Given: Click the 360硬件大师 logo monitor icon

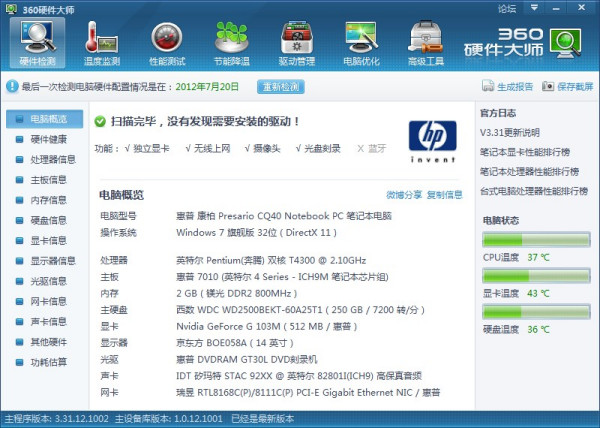Looking at the screenshot, I should 566,43.
